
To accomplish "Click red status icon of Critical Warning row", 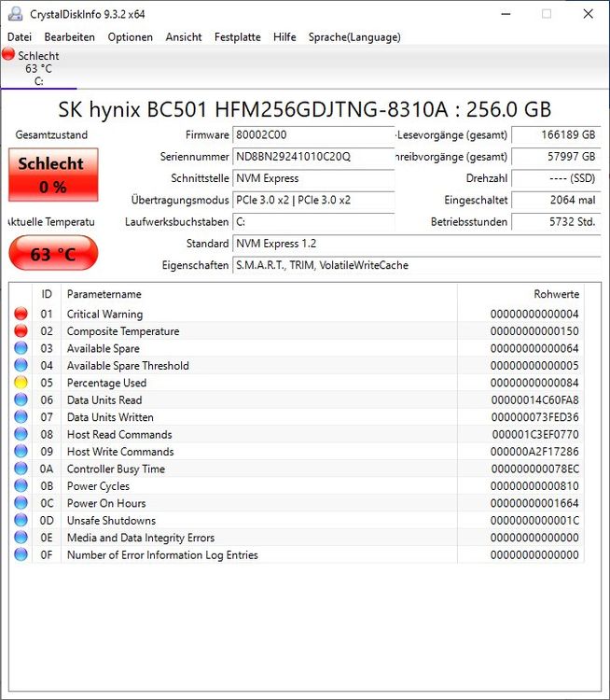I will click(21, 314).
